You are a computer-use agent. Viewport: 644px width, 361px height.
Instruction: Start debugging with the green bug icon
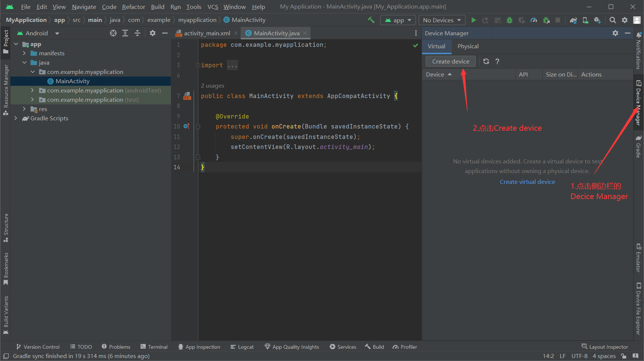pos(510,20)
